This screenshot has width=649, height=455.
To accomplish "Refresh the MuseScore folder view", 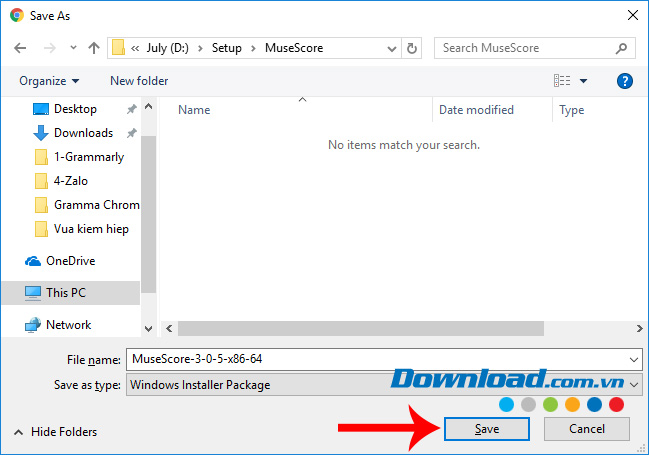I will pyautogui.click(x=412, y=48).
